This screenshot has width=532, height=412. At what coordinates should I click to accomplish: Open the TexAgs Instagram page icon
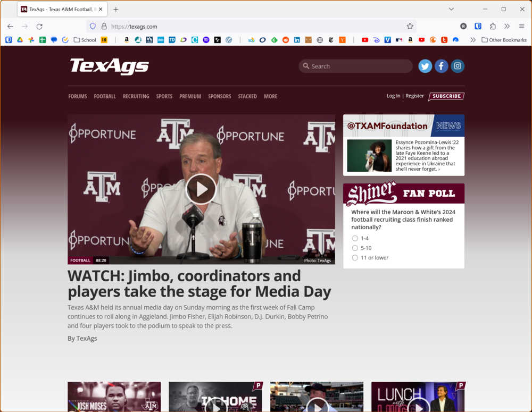click(x=458, y=66)
